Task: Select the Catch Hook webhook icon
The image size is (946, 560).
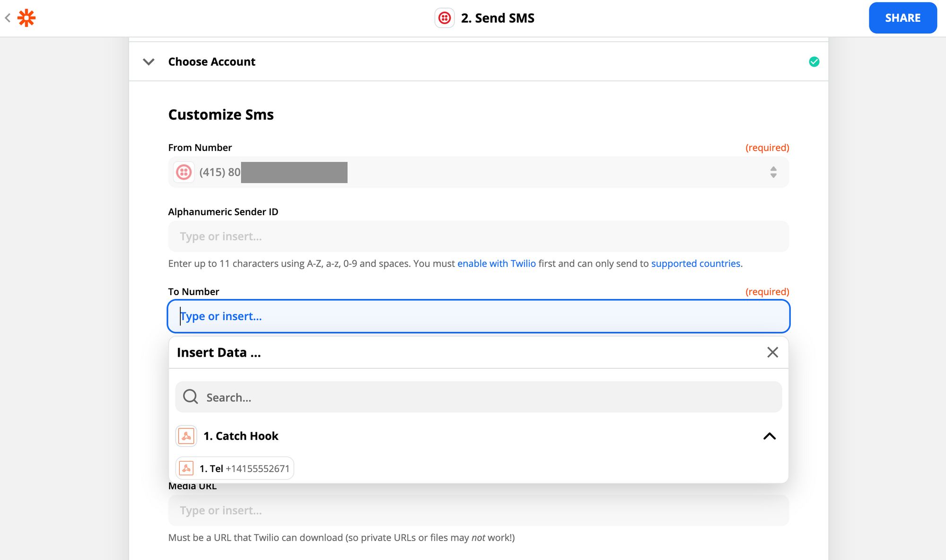Action: point(186,436)
